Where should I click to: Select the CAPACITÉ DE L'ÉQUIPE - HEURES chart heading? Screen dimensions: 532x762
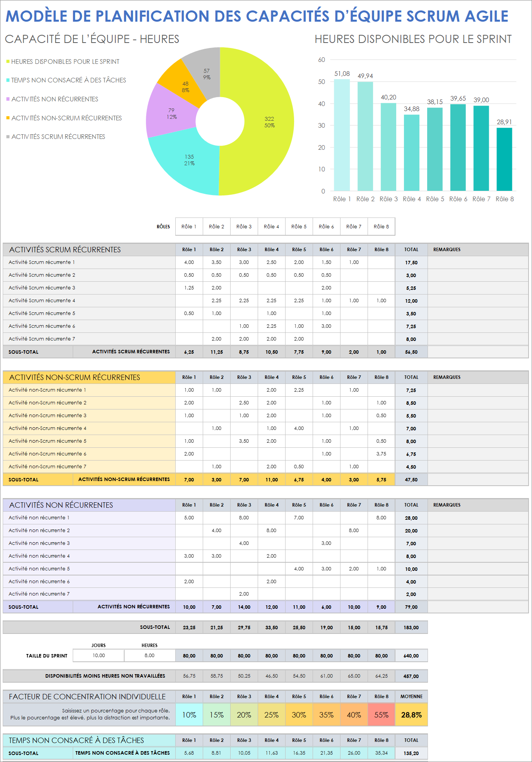(x=92, y=39)
